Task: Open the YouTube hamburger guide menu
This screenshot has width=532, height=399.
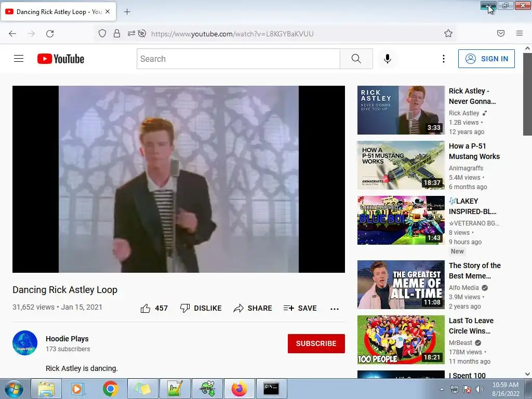Action: coord(19,59)
